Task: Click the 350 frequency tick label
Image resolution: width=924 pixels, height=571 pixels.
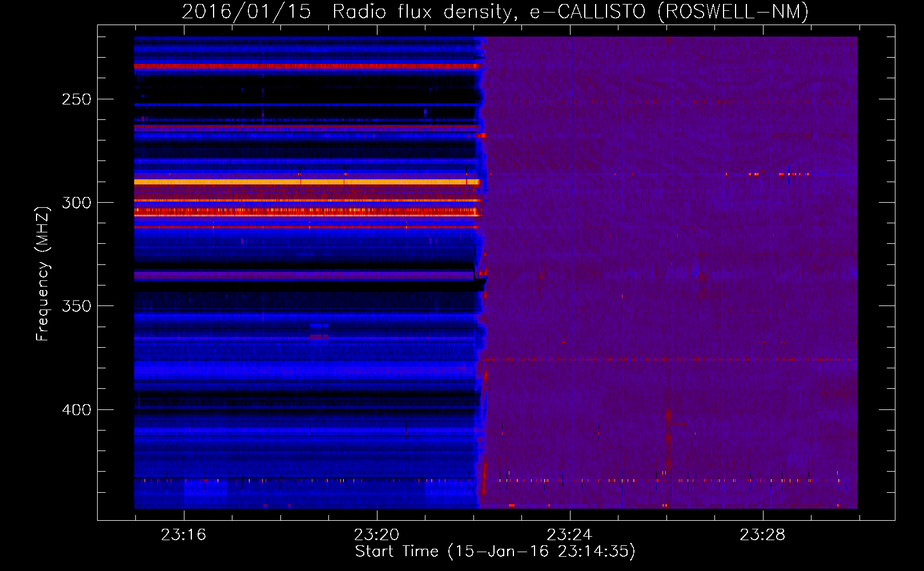Action: (77, 306)
